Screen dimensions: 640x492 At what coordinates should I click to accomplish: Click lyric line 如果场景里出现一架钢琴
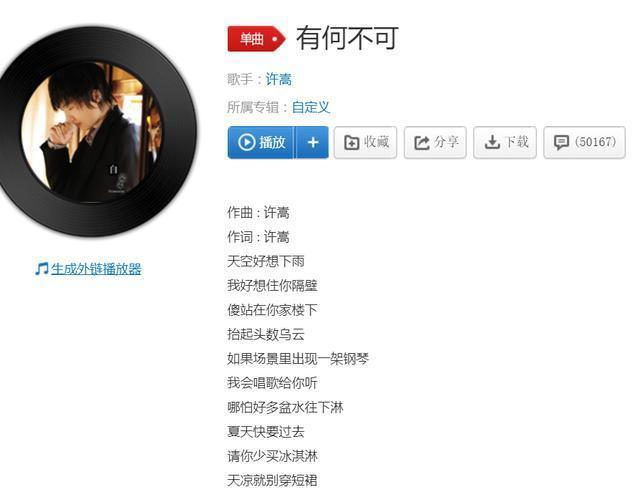click(x=298, y=359)
